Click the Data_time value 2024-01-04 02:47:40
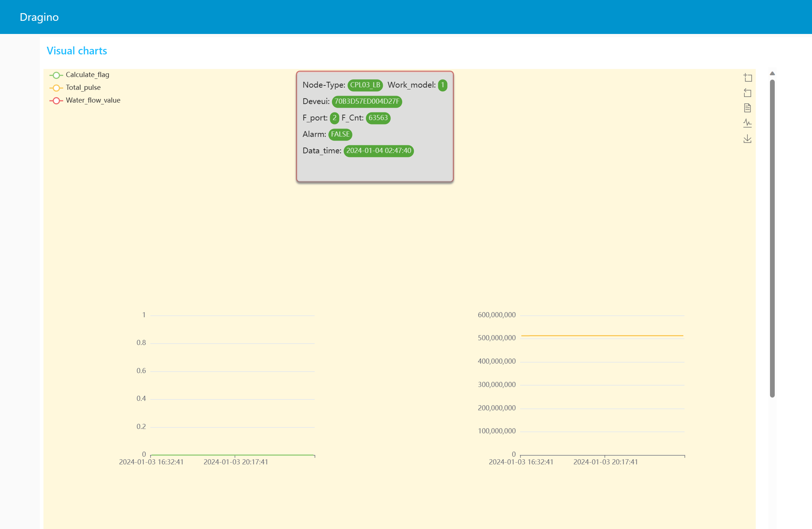812x529 pixels. (378, 151)
